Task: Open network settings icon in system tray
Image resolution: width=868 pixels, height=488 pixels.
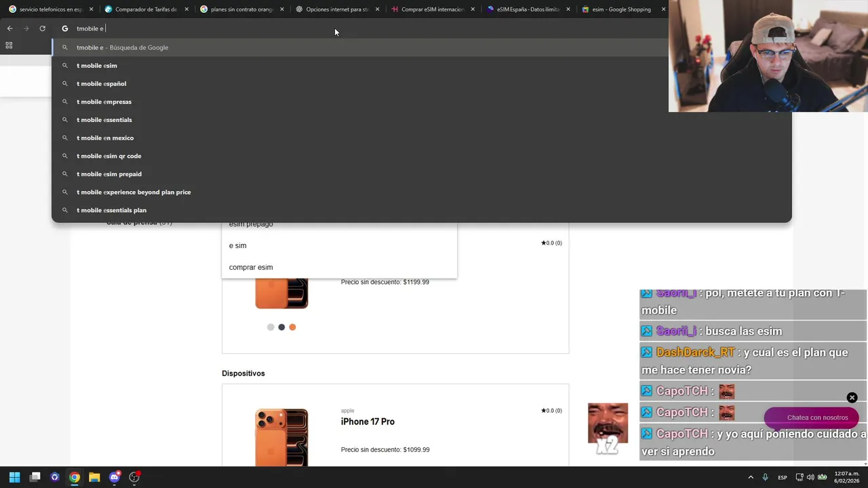Action: [800, 477]
